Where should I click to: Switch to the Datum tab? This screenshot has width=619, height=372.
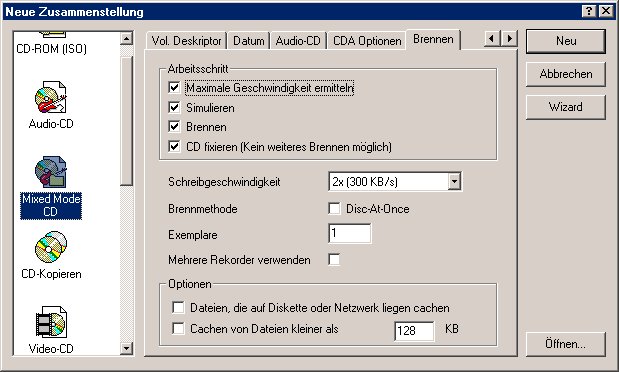249,41
